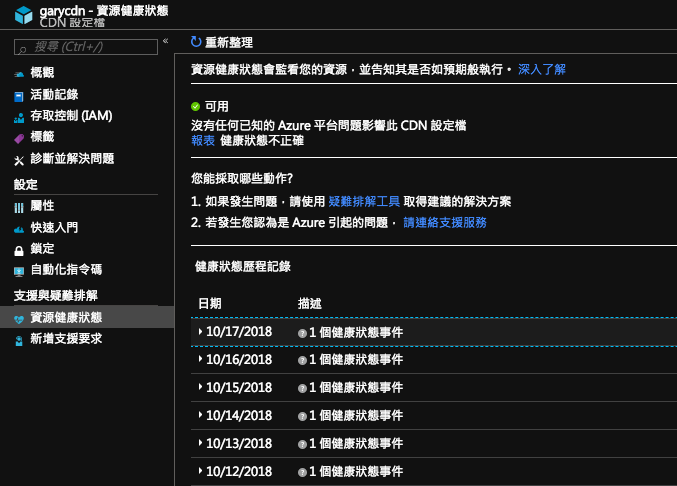Click the green 可用 status check icon
Viewport: 677px width, 486px height.
196,106
